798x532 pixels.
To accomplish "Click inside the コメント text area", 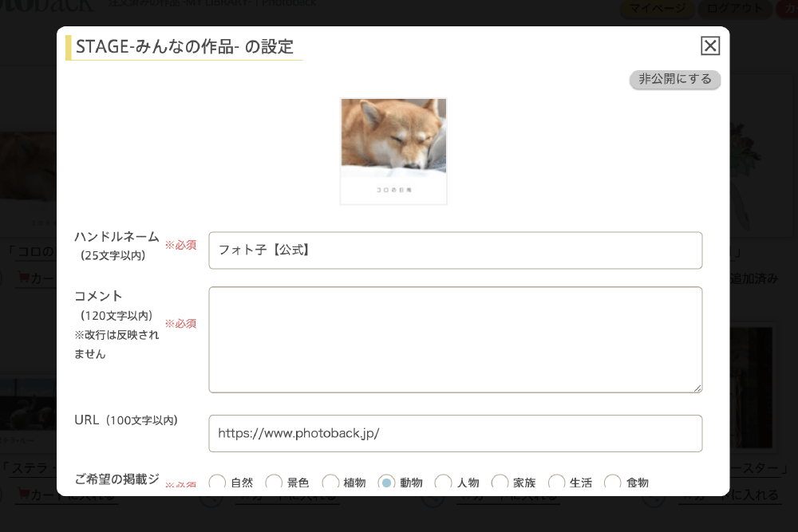I will 455,339.
